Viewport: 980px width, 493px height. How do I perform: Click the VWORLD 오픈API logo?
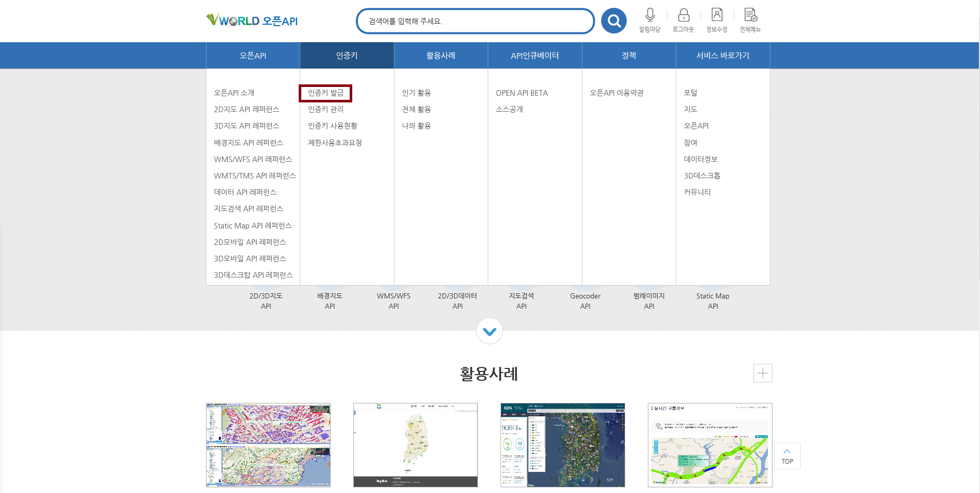[252, 21]
